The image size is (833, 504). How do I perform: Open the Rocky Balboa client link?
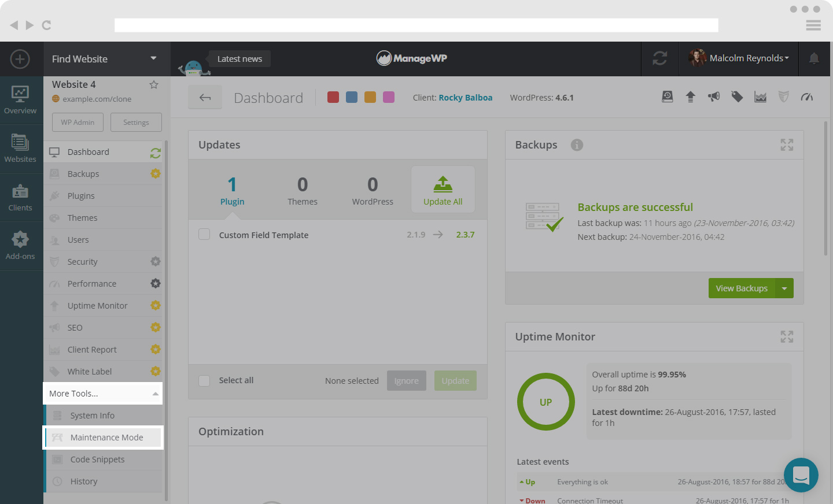[x=466, y=98]
